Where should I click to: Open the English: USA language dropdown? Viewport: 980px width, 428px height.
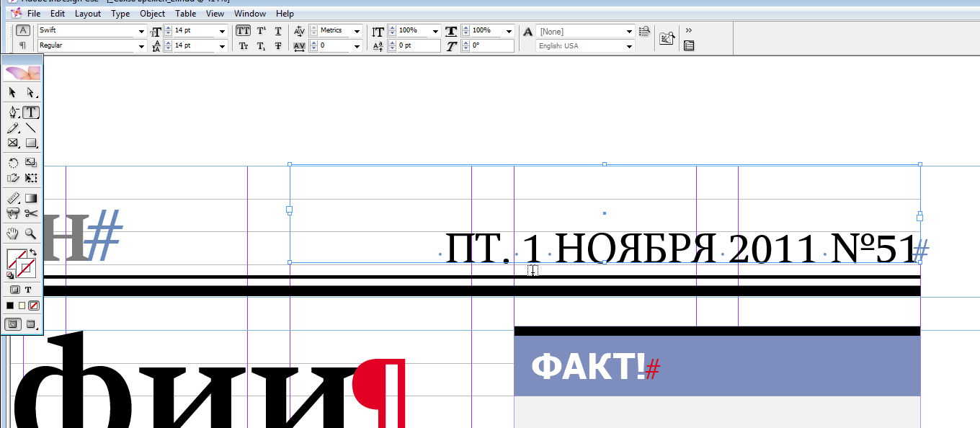(x=630, y=46)
